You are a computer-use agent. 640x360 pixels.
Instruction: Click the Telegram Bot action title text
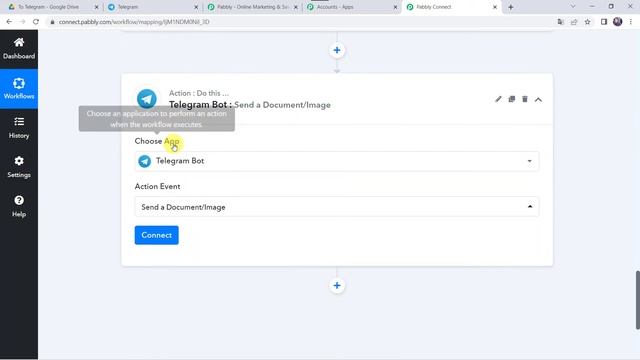250,104
